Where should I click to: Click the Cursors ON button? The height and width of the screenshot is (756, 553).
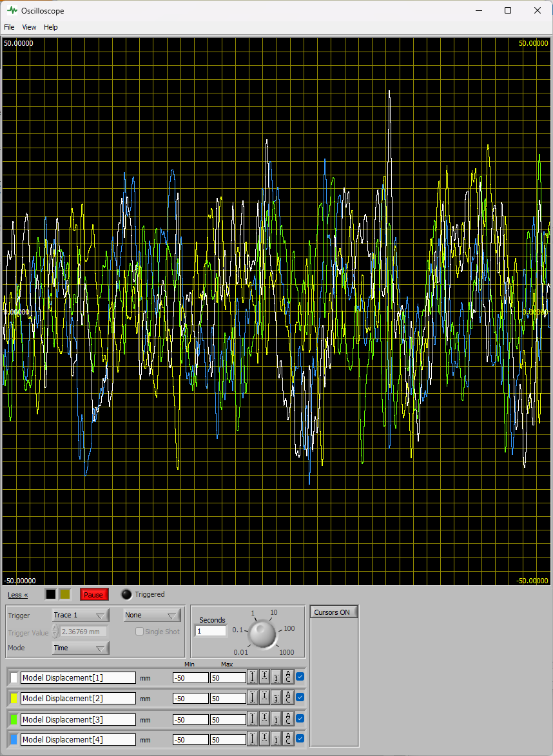[334, 612]
